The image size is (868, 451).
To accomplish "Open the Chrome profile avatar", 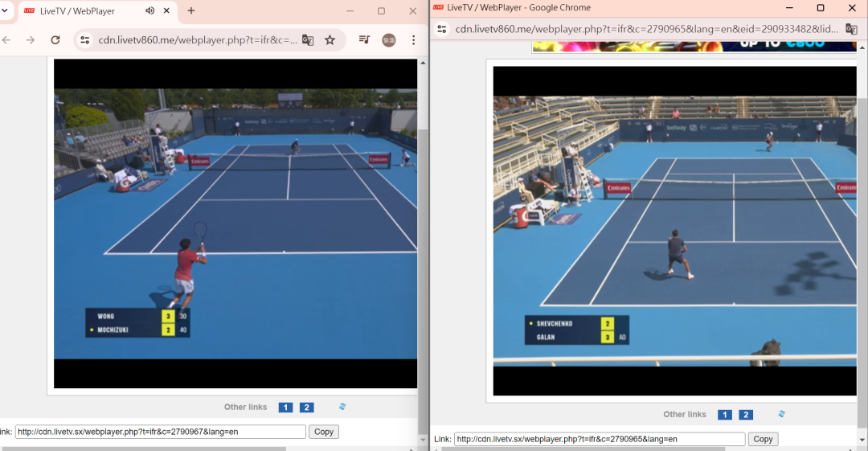I will tap(388, 40).
